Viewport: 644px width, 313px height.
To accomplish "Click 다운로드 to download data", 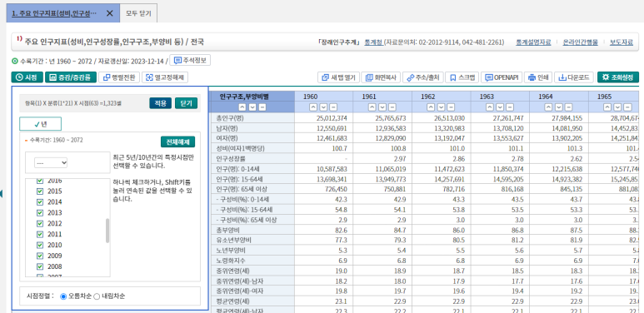I will coord(574,77).
